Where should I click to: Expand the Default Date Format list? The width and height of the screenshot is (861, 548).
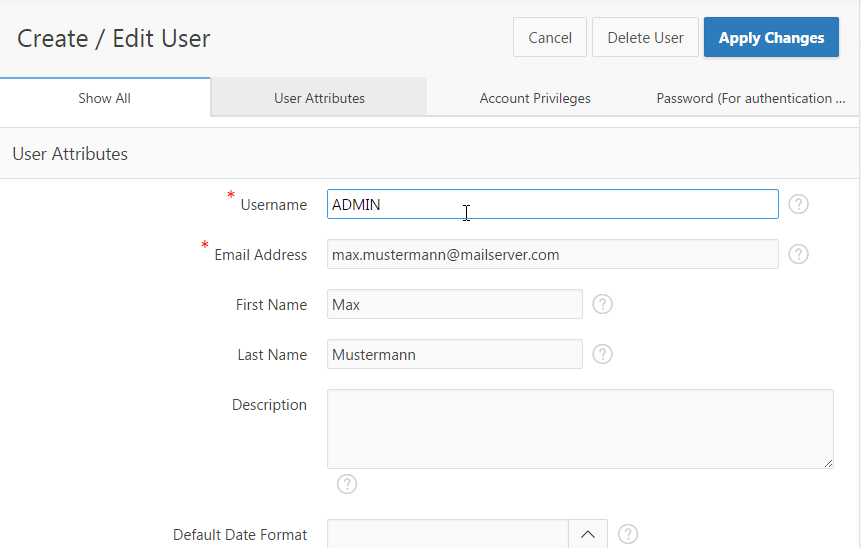tap(588, 534)
